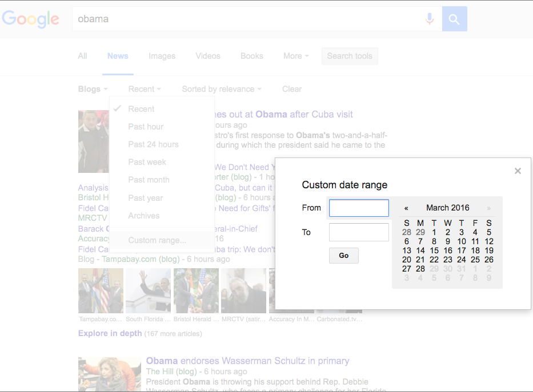The height and width of the screenshot is (392, 533).
Task: Choose Past 24 hours from the menu
Action: (162, 144)
